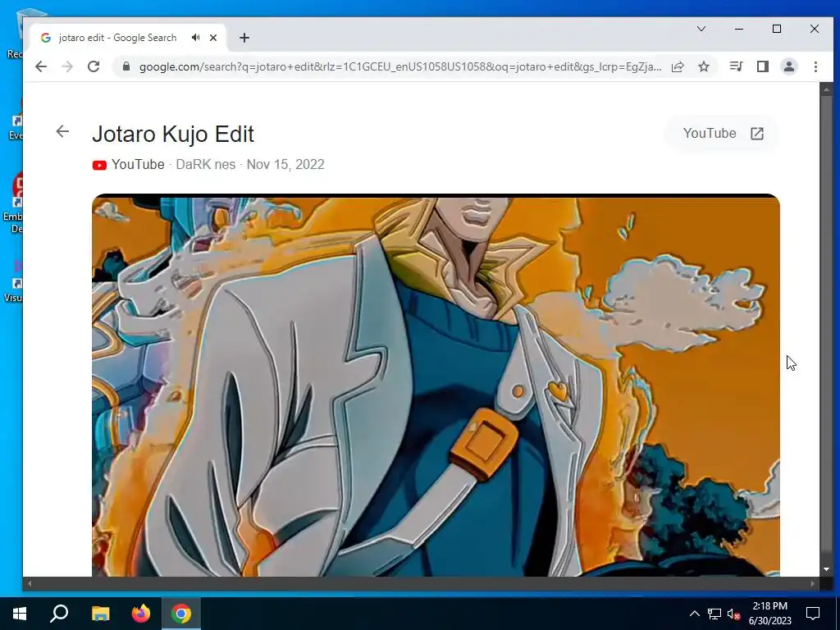
Task: Click the vertical scrollbar down arrow
Action: 826,569
